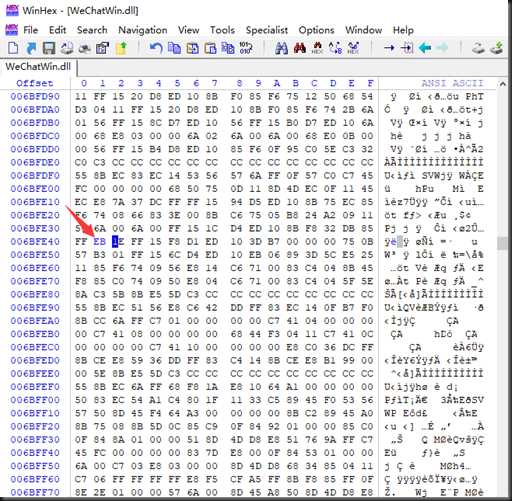
Task: Click the Replace Text icon
Action: click(x=335, y=48)
